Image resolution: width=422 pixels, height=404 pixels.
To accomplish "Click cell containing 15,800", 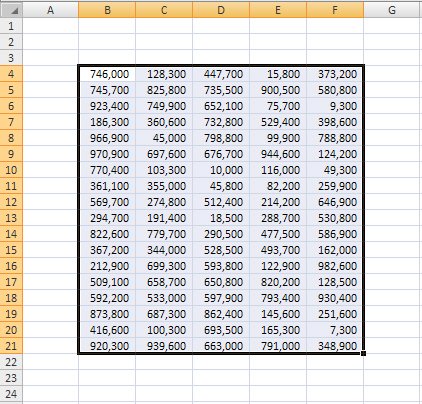I will [x=278, y=74].
